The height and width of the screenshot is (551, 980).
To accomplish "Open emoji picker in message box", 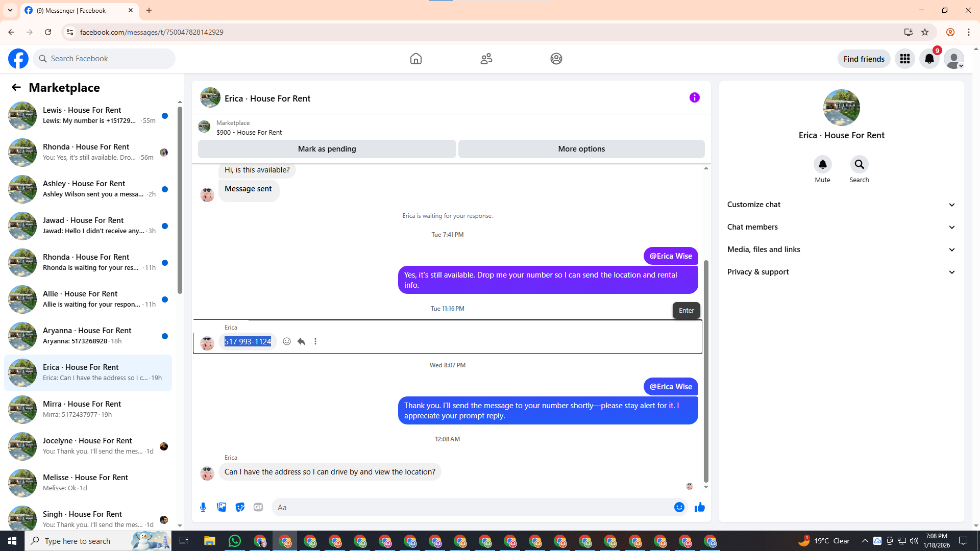I will 679,507.
